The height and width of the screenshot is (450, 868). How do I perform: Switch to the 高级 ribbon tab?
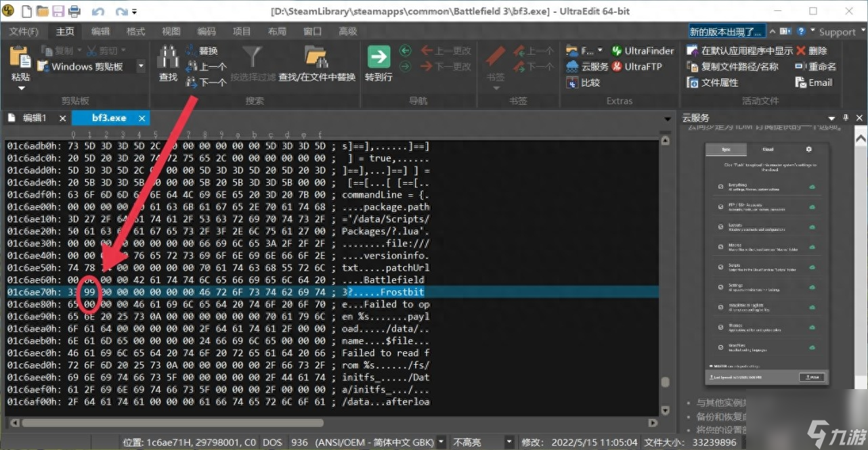click(348, 31)
